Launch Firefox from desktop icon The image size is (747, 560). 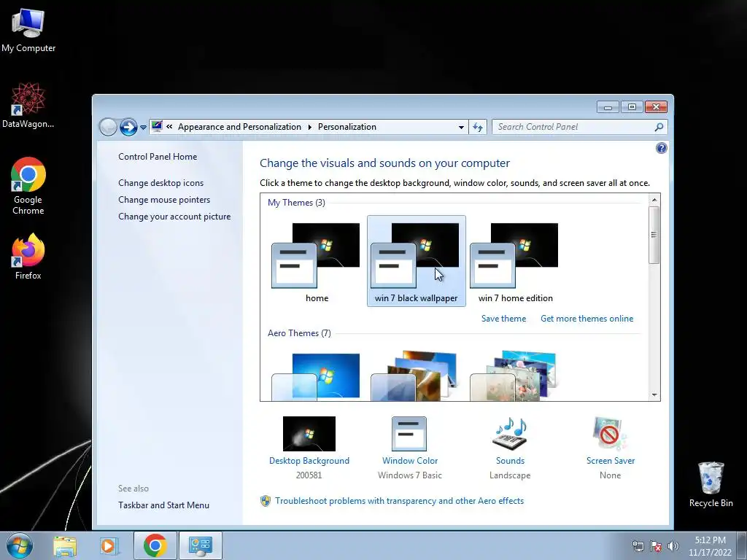[28, 256]
